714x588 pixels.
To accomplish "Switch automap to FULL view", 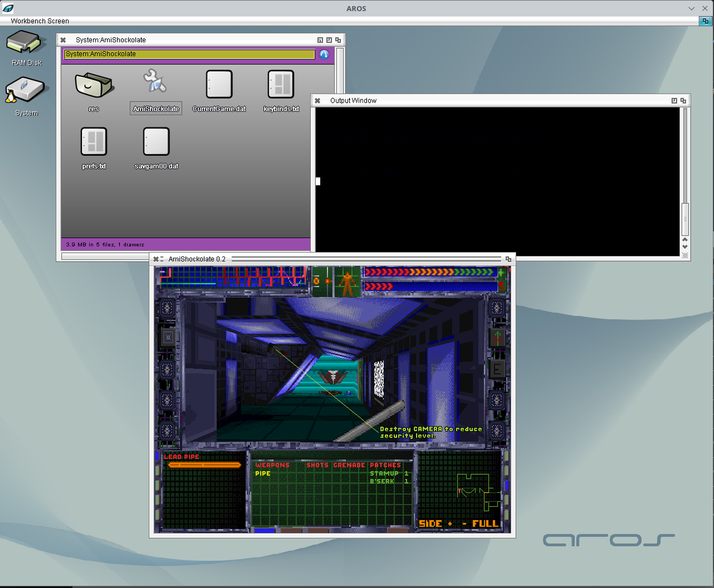I will point(485,523).
